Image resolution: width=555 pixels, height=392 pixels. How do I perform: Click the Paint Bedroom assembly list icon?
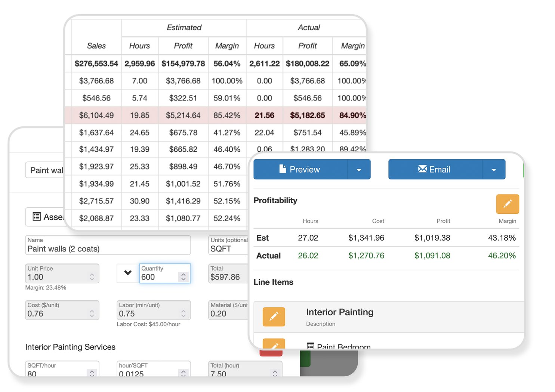(310, 346)
